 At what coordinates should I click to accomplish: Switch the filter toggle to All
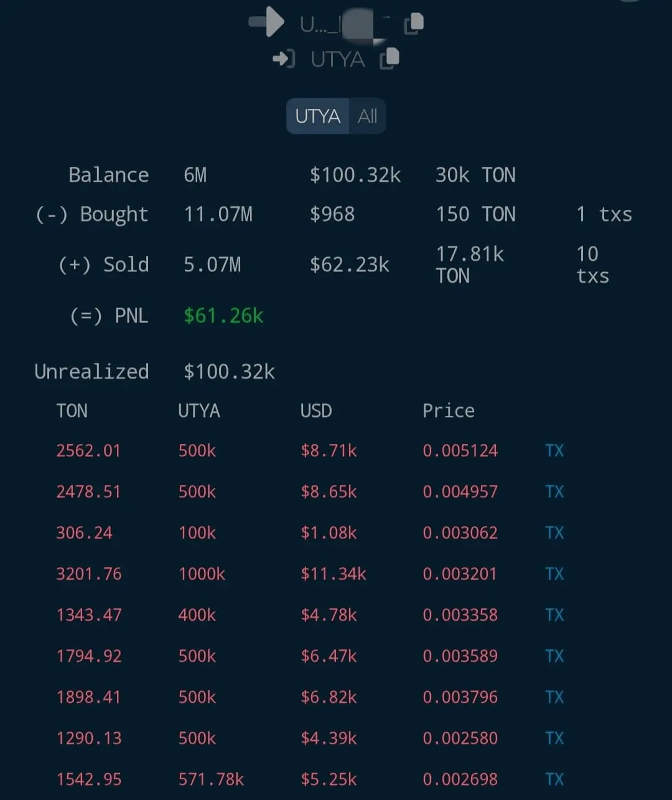(x=368, y=116)
